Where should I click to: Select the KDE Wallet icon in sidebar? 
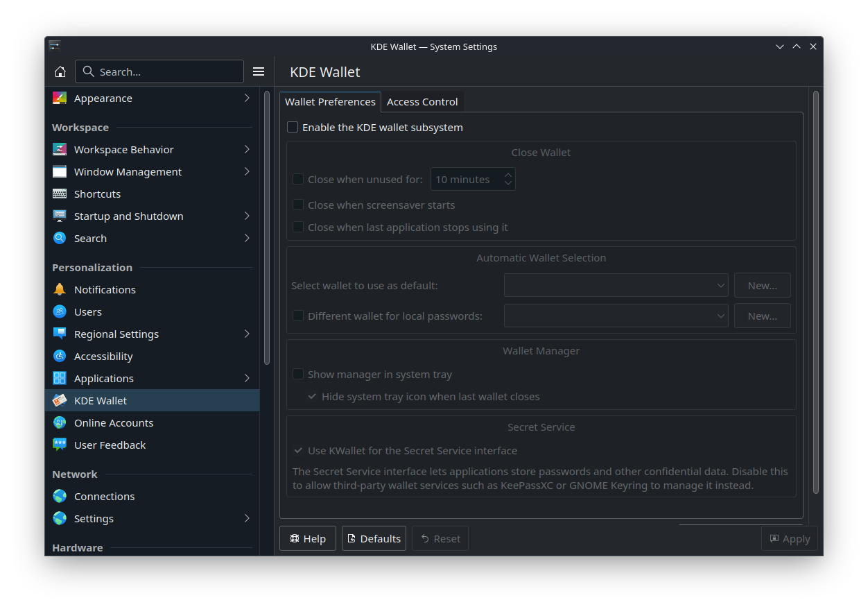point(60,401)
